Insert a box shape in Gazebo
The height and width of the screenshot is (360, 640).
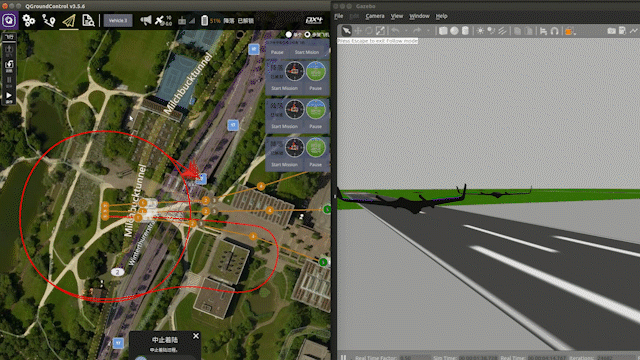coord(443,31)
